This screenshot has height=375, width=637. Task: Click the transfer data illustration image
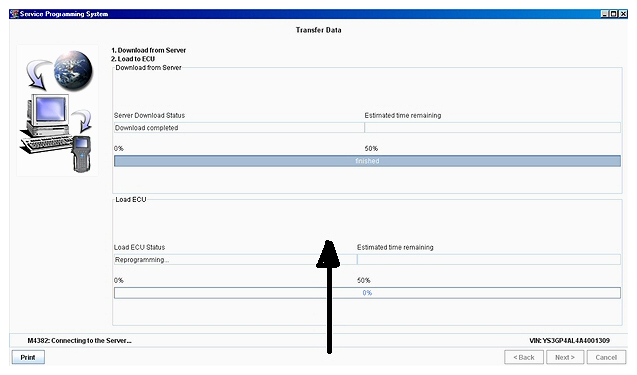[57, 111]
